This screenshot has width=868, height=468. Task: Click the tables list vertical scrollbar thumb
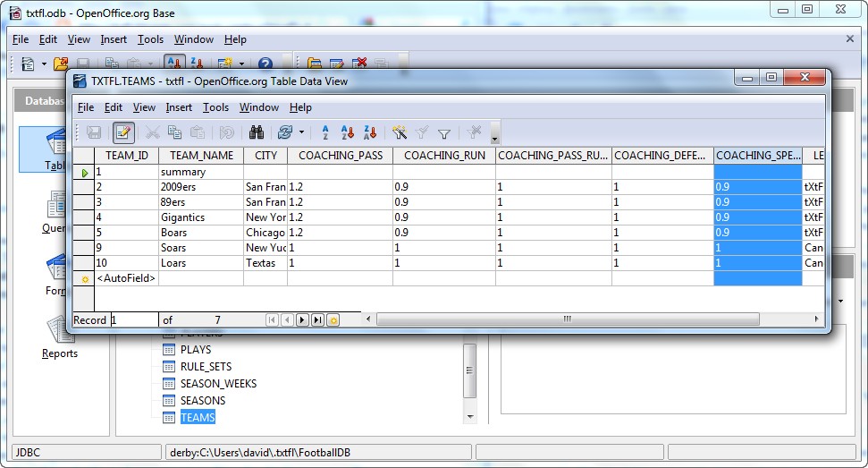click(x=469, y=370)
